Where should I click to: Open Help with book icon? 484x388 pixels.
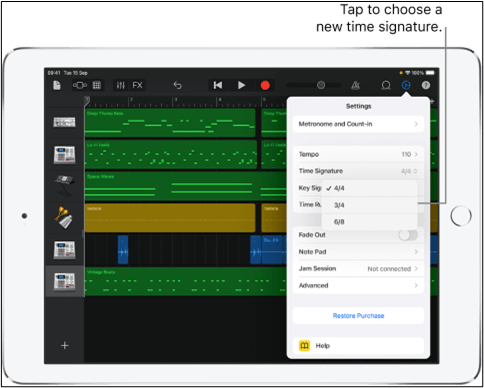point(358,346)
